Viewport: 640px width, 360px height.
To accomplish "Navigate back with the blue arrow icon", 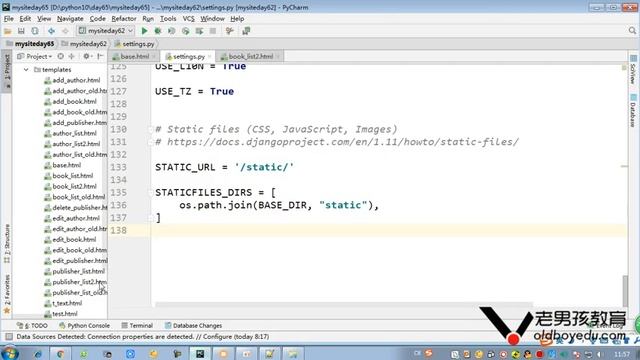I will [51, 31].
